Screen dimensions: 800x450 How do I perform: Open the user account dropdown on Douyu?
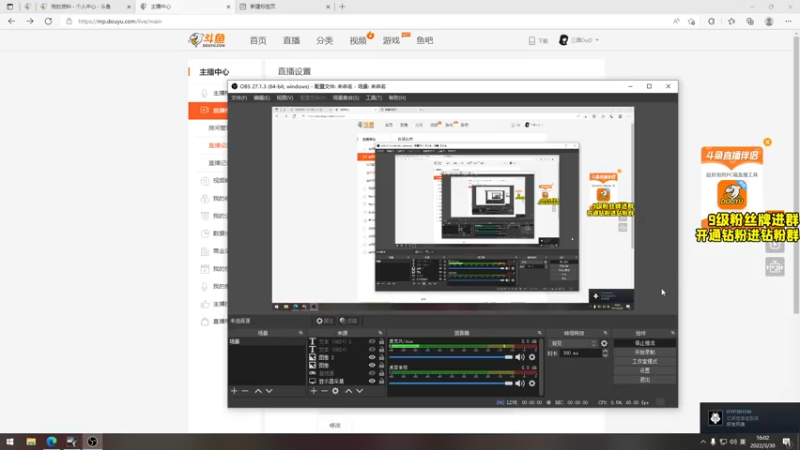click(579, 40)
